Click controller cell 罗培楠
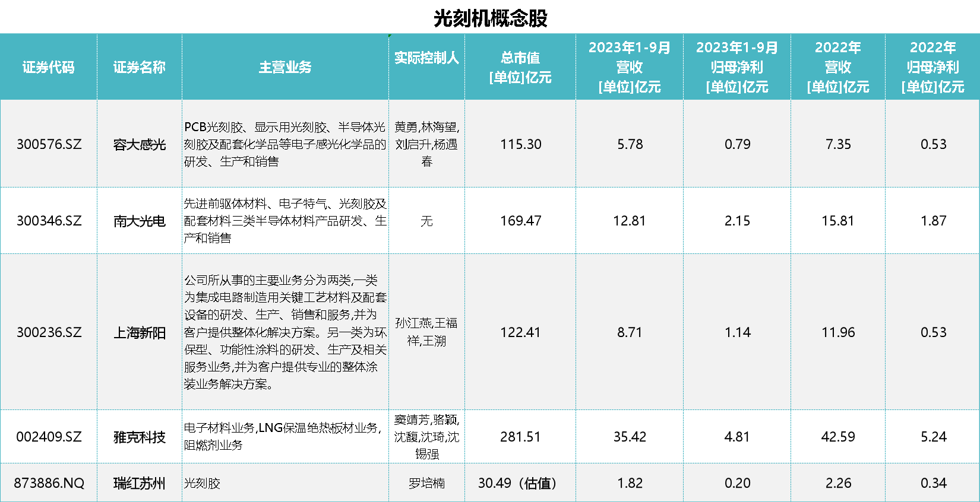980x502 pixels. click(426, 483)
